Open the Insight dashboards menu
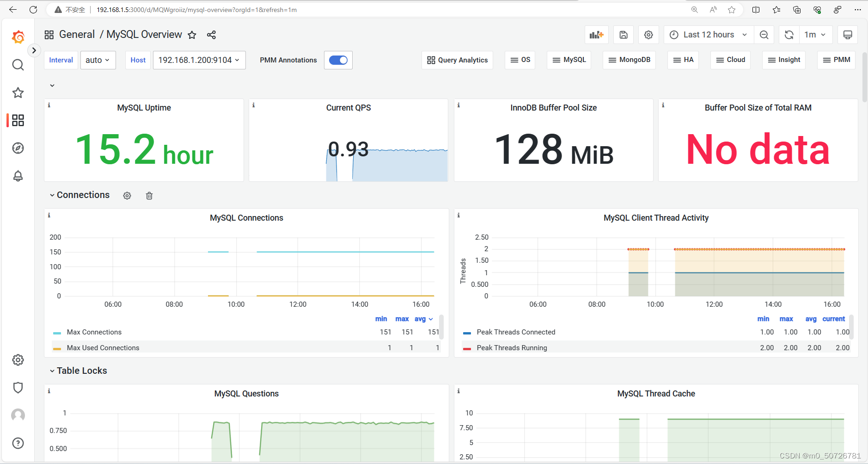This screenshot has height=464, width=868. click(x=784, y=60)
